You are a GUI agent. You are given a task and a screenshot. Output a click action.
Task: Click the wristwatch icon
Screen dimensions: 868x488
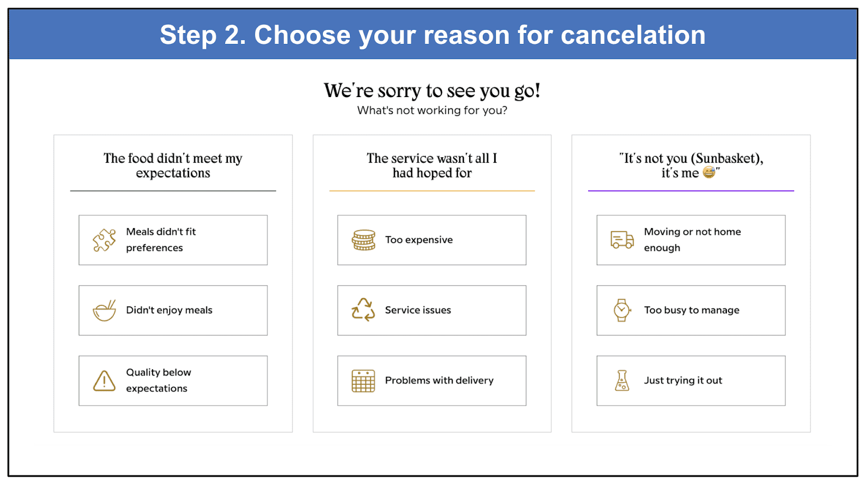pyautogui.click(x=622, y=310)
